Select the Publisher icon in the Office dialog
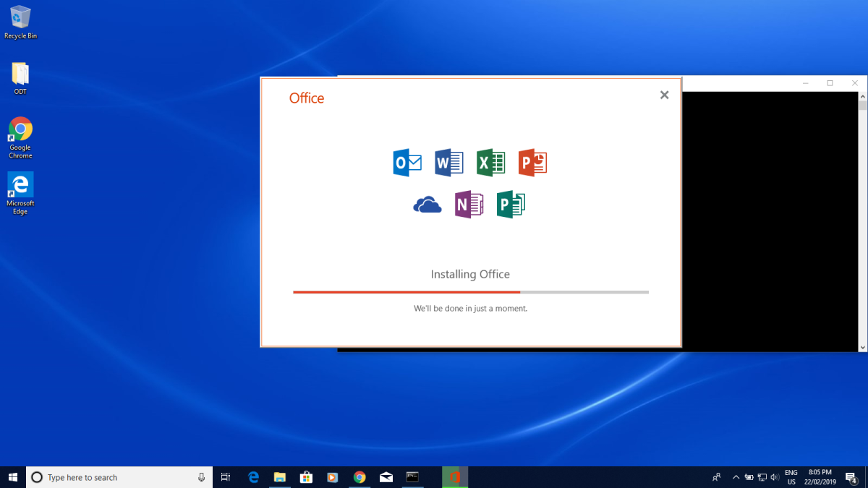This screenshot has height=488, width=868. (x=511, y=204)
